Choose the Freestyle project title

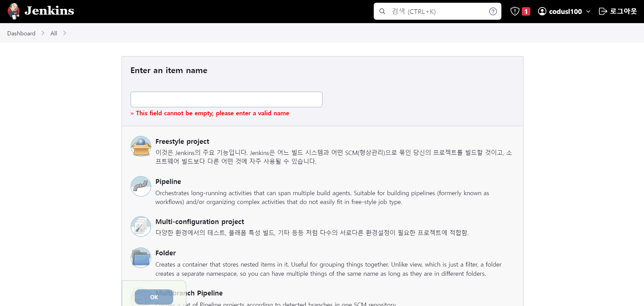pyautogui.click(x=182, y=141)
